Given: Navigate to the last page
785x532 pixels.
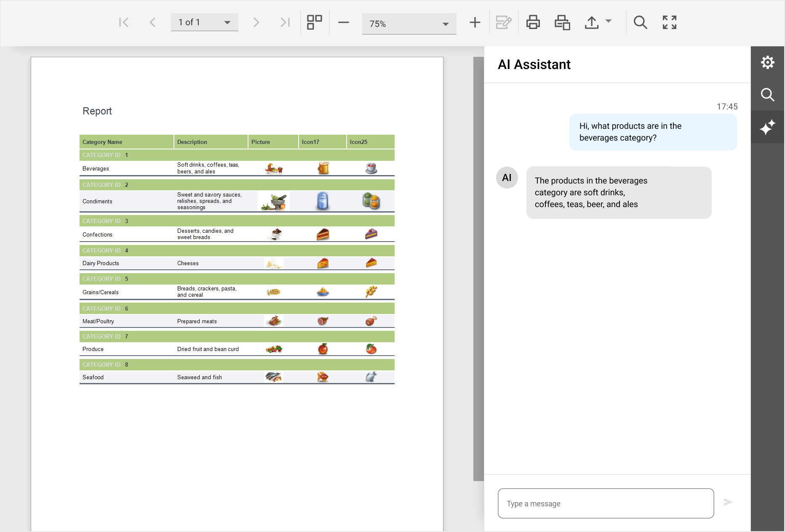Looking at the screenshot, I should point(285,22).
